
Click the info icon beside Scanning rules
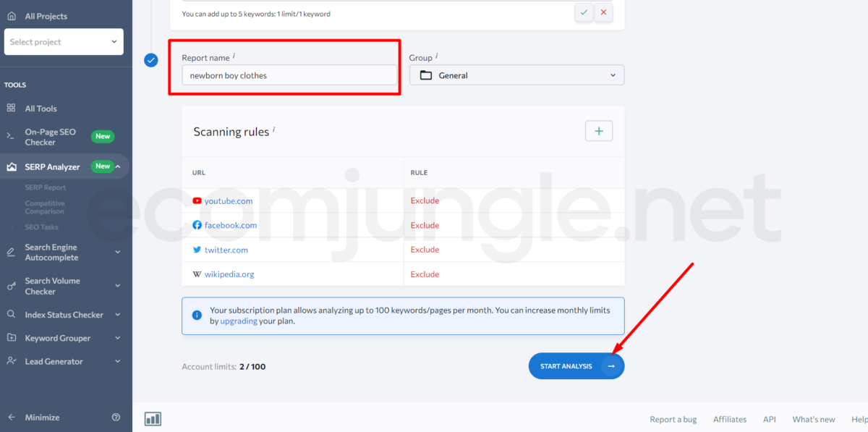(x=274, y=130)
